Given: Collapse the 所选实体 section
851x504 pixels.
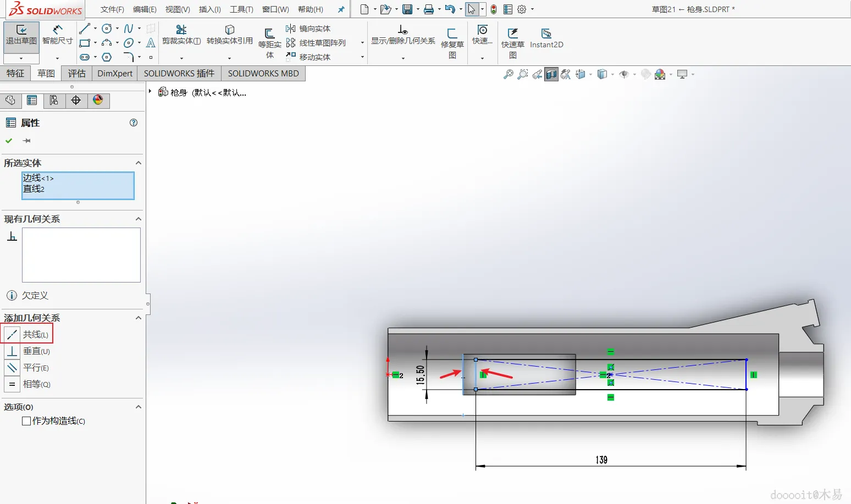Looking at the screenshot, I should pyautogui.click(x=139, y=163).
